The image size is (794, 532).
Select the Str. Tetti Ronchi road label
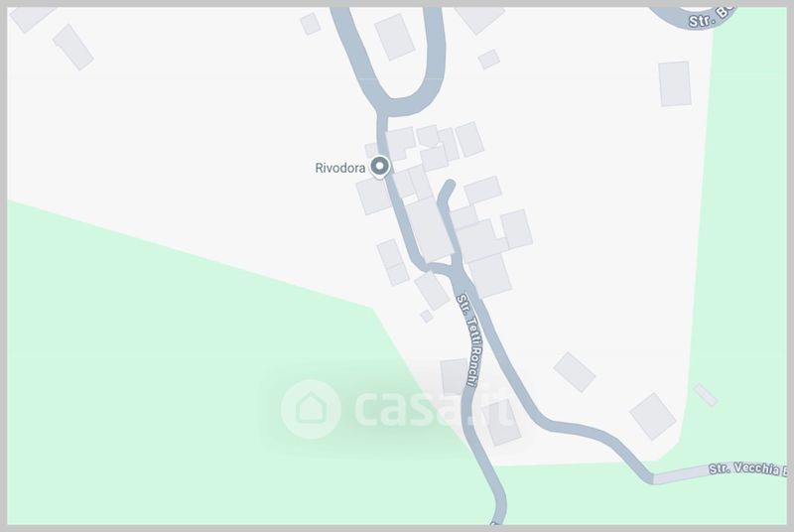468,340
